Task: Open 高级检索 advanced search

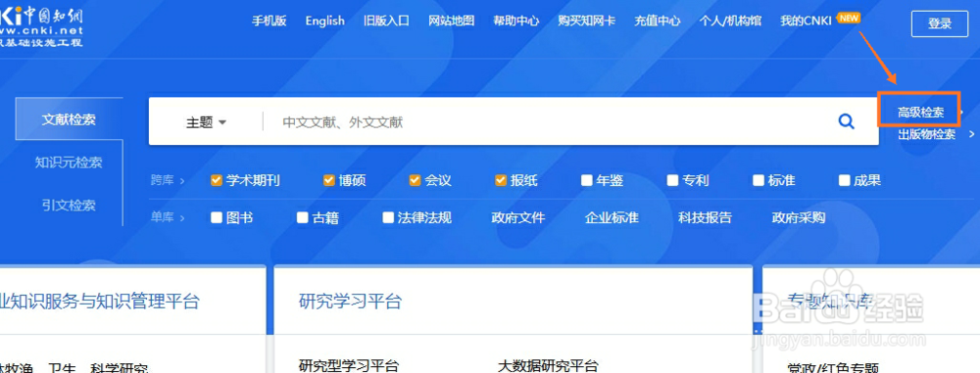Action: coord(920,113)
